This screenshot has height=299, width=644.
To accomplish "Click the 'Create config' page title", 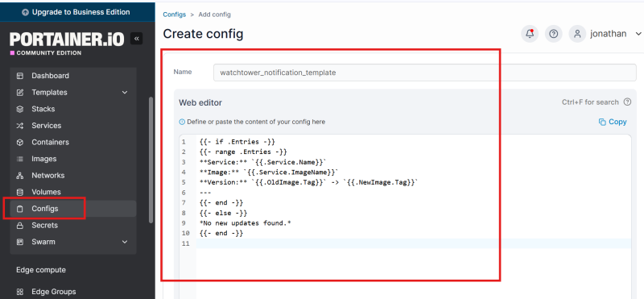I will point(204,34).
